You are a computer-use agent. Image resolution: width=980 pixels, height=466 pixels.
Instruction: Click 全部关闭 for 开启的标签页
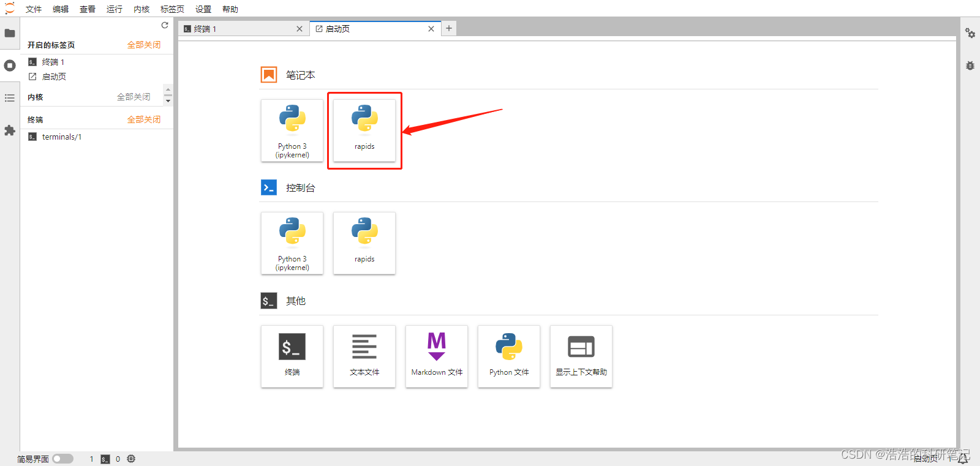(x=144, y=45)
